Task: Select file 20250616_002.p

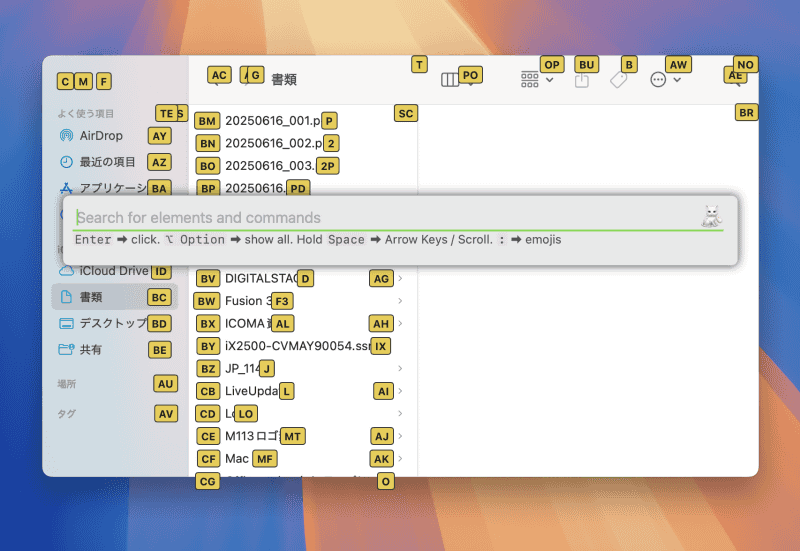Action: (x=274, y=143)
